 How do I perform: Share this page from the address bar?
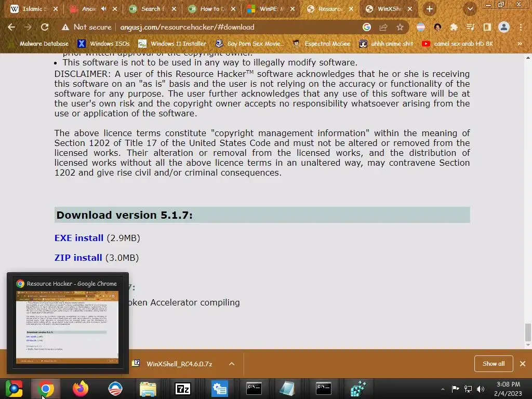[383, 27]
